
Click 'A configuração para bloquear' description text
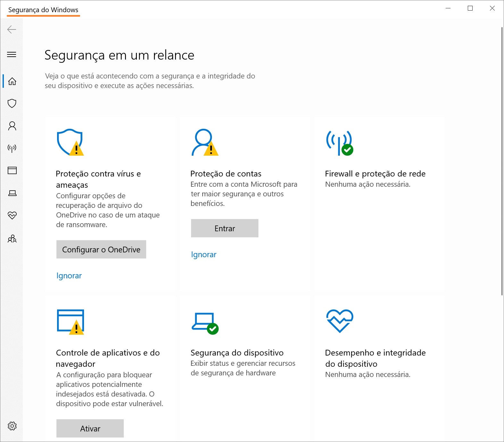click(104, 375)
